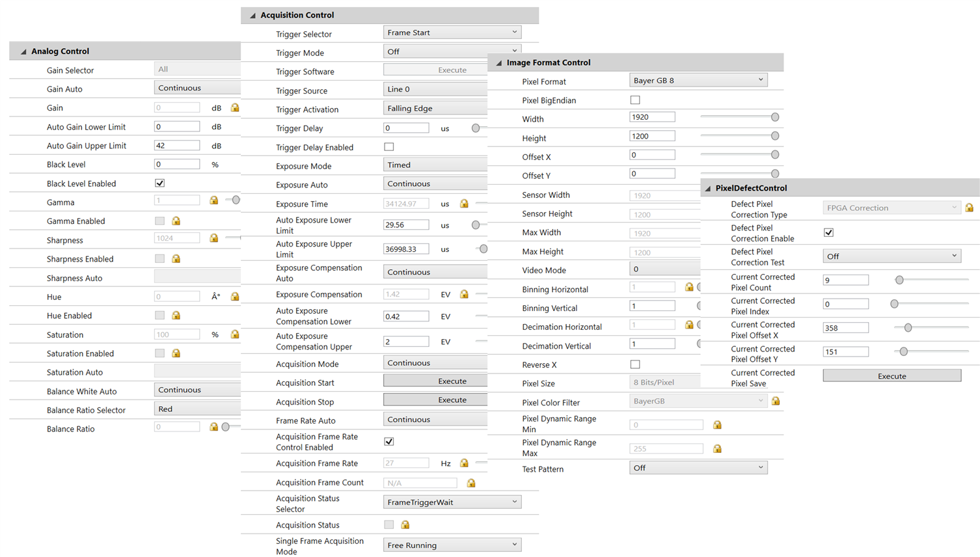Click the lock icon next to Pixel Color Filter
Screen dimensions: 980x557
pos(776,401)
